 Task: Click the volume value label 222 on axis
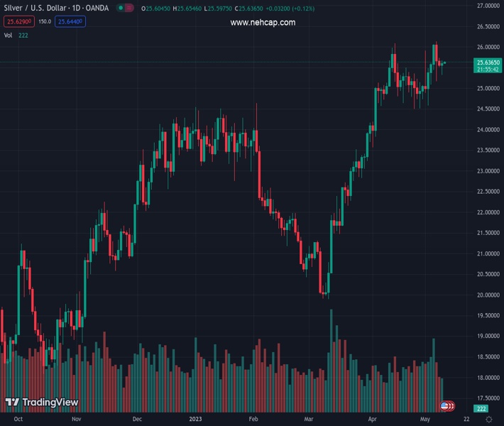pyautogui.click(x=482, y=410)
